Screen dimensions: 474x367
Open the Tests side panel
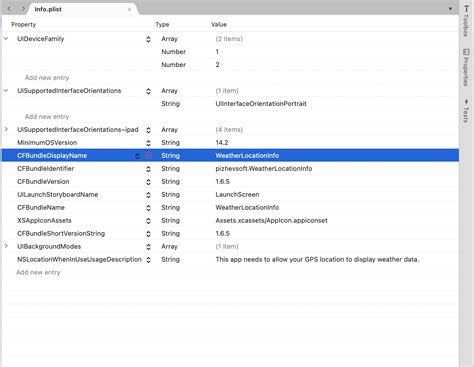click(466, 111)
